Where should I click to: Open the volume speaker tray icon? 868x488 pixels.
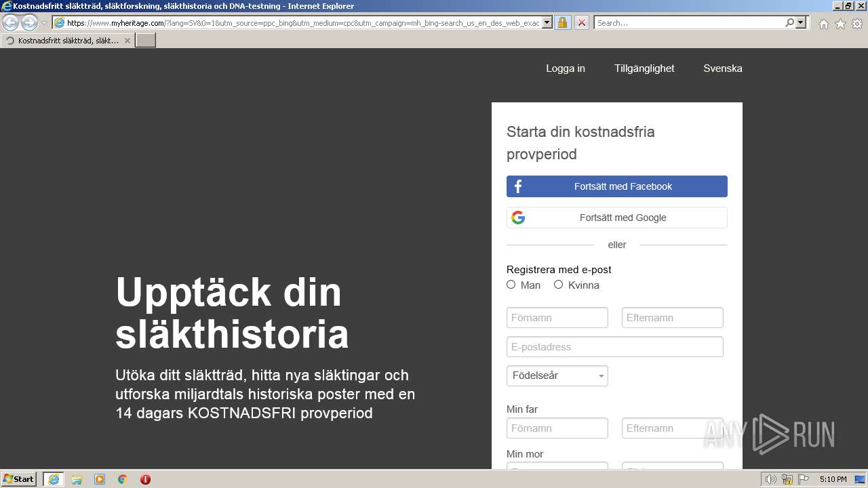(x=770, y=479)
